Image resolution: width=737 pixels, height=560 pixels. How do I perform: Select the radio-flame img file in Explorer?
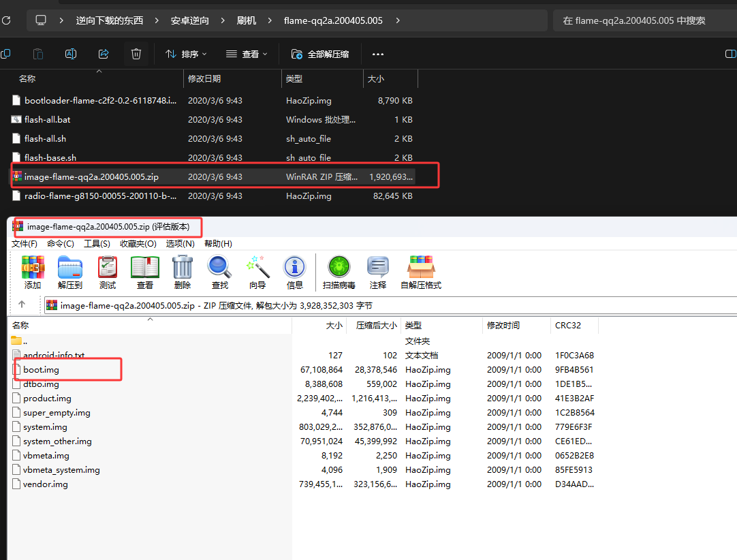[213, 196]
